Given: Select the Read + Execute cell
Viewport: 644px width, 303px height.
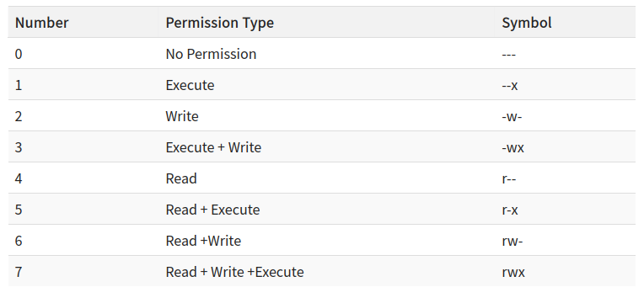Looking at the screenshot, I should coord(212,210).
